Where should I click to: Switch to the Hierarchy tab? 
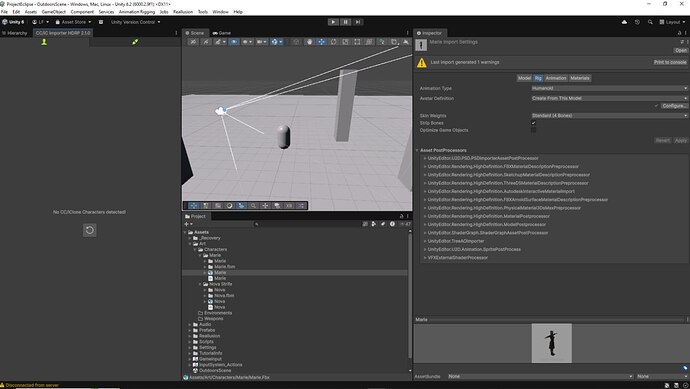15,33
